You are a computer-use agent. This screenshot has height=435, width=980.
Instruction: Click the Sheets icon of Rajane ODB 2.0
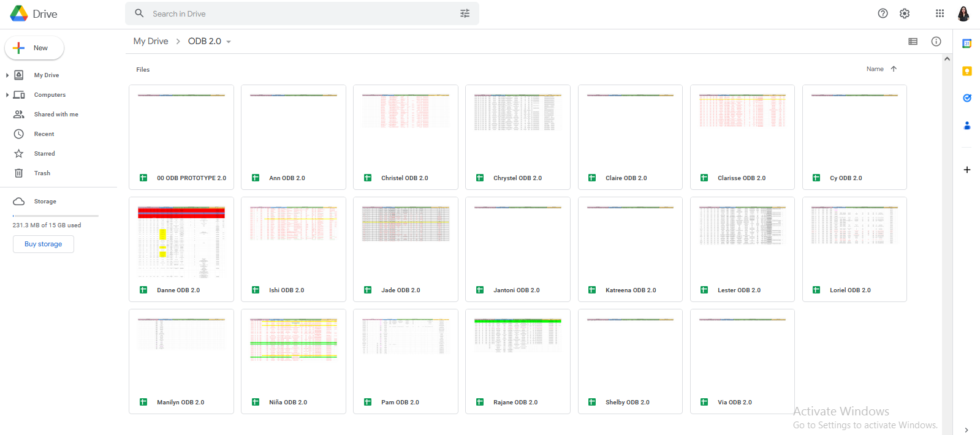pyautogui.click(x=480, y=403)
